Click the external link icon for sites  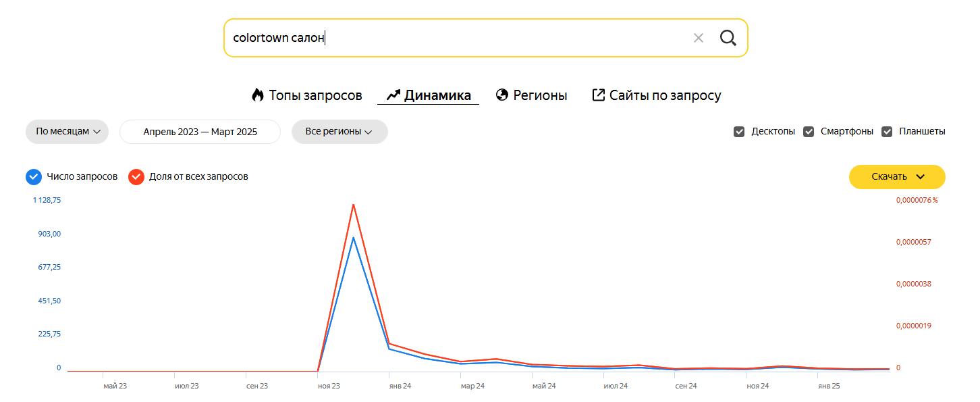598,95
